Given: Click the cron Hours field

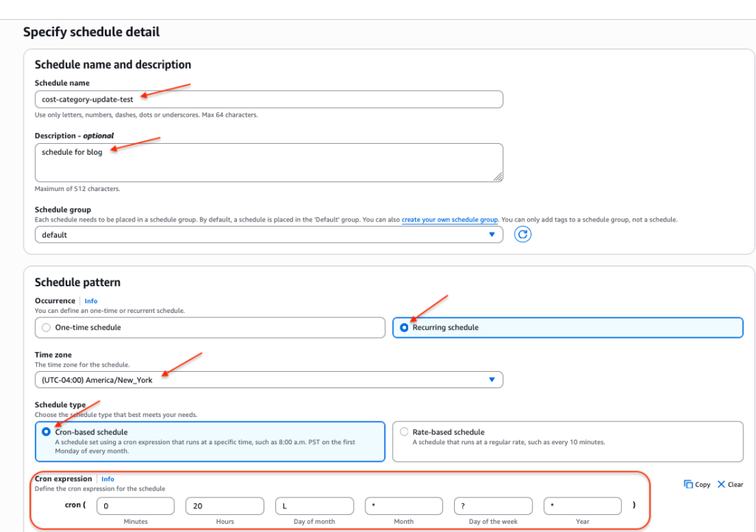Looking at the screenshot, I should tap(224, 506).
